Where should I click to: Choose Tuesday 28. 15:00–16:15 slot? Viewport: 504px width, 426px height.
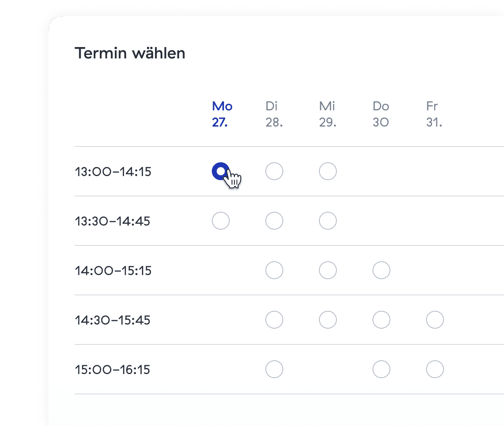pyautogui.click(x=274, y=369)
